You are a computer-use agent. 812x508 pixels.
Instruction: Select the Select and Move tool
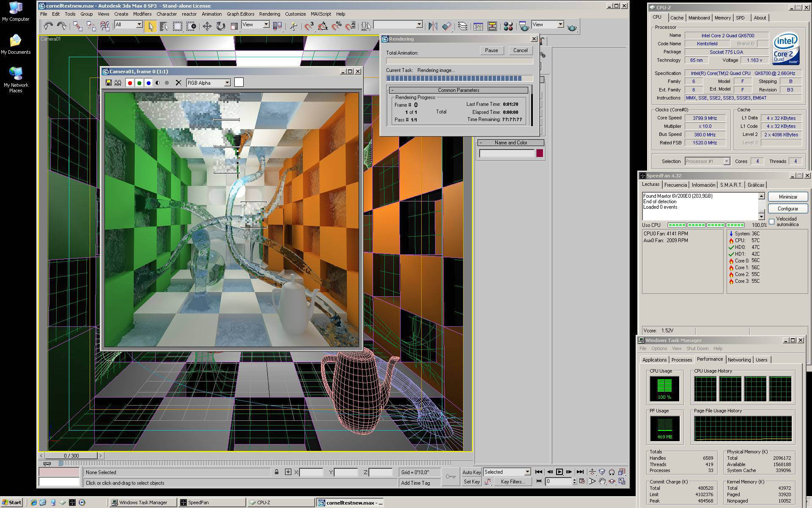[207, 26]
